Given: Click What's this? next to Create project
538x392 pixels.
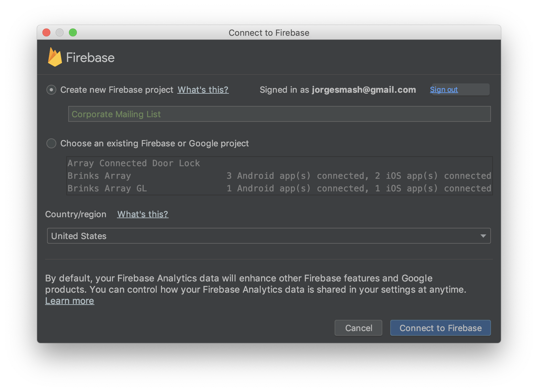Looking at the screenshot, I should [203, 90].
